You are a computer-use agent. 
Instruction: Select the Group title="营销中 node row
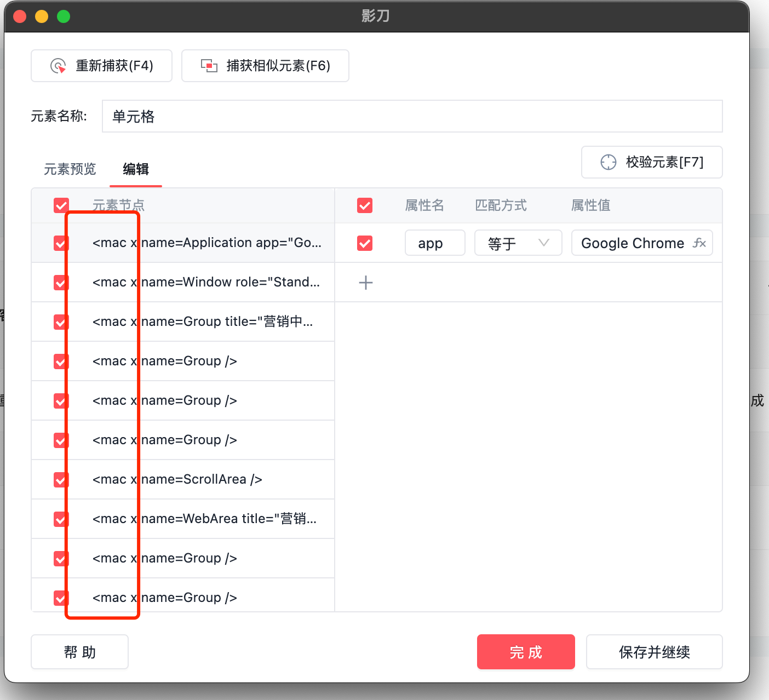(183, 322)
